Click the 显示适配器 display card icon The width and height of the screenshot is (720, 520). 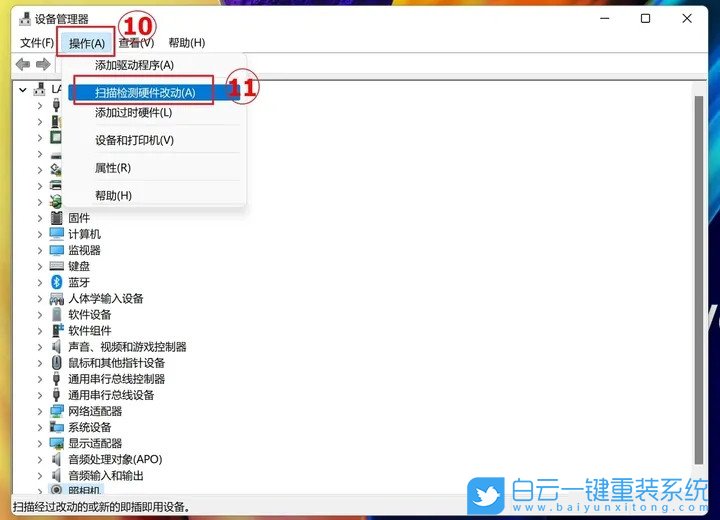56,443
